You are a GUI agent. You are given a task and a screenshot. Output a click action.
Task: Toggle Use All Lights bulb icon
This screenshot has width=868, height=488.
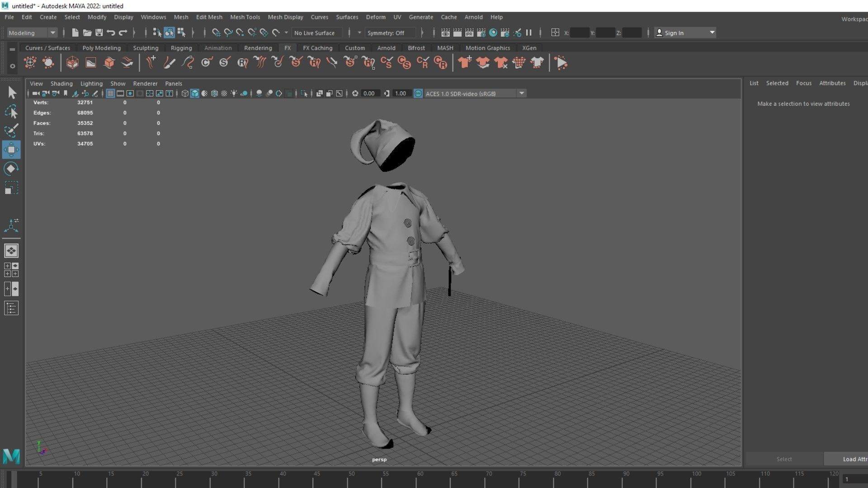[x=234, y=94]
